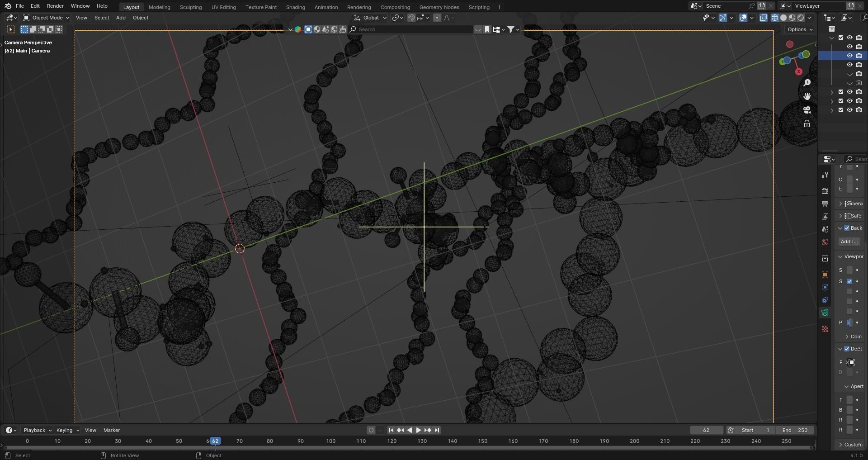The height and width of the screenshot is (460, 868).
Task: Select the tweak select tool icon
Action: [x=11, y=29]
